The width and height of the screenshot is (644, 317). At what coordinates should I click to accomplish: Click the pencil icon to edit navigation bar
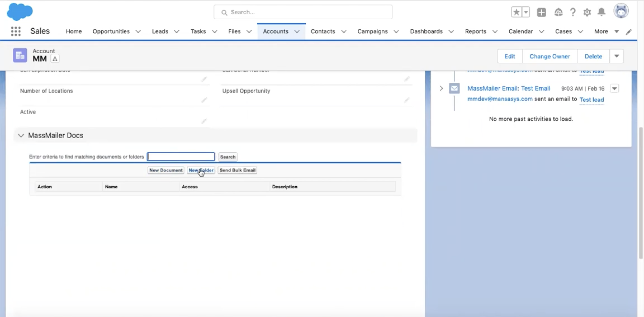pyautogui.click(x=629, y=31)
